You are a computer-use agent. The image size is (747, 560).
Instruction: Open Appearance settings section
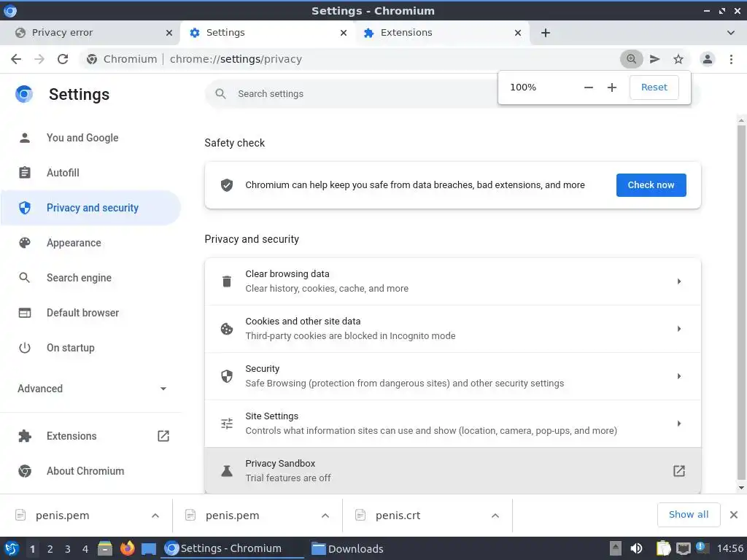tap(90, 243)
